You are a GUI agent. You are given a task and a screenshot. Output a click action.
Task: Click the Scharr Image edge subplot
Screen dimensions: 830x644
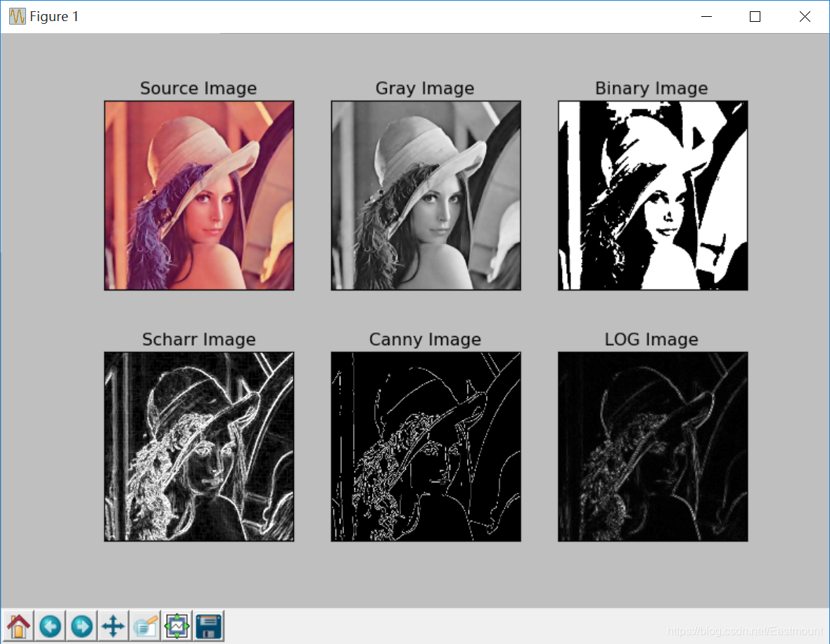199,446
